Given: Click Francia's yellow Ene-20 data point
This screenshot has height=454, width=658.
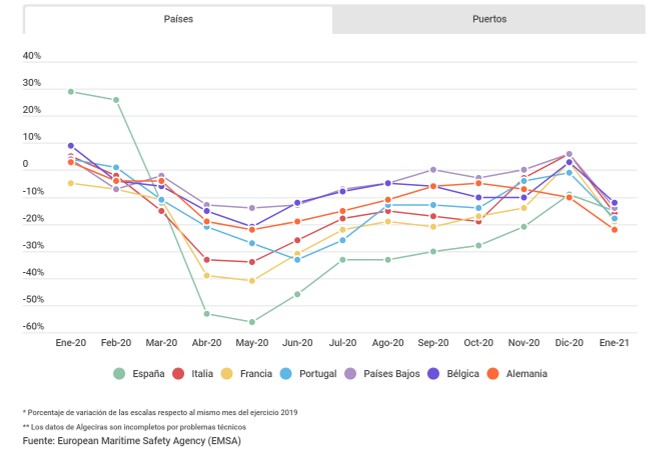Looking at the screenshot, I should tap(71, 183).
